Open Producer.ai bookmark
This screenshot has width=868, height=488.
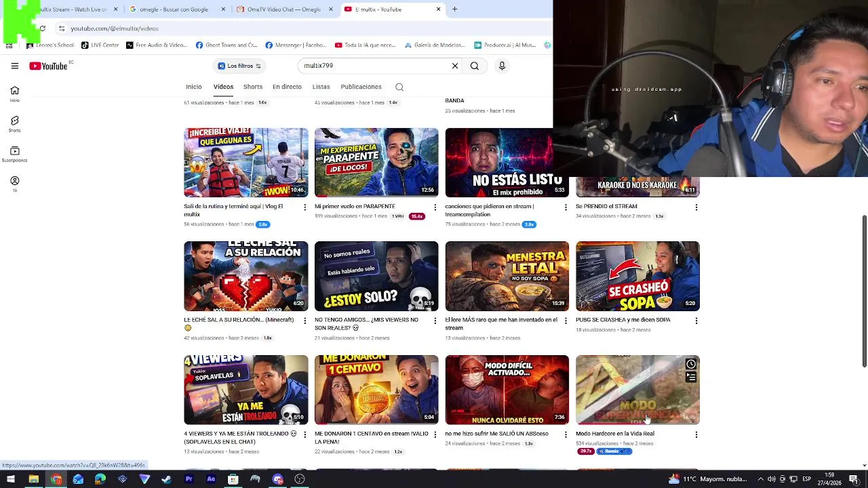[x=505, y=45]
